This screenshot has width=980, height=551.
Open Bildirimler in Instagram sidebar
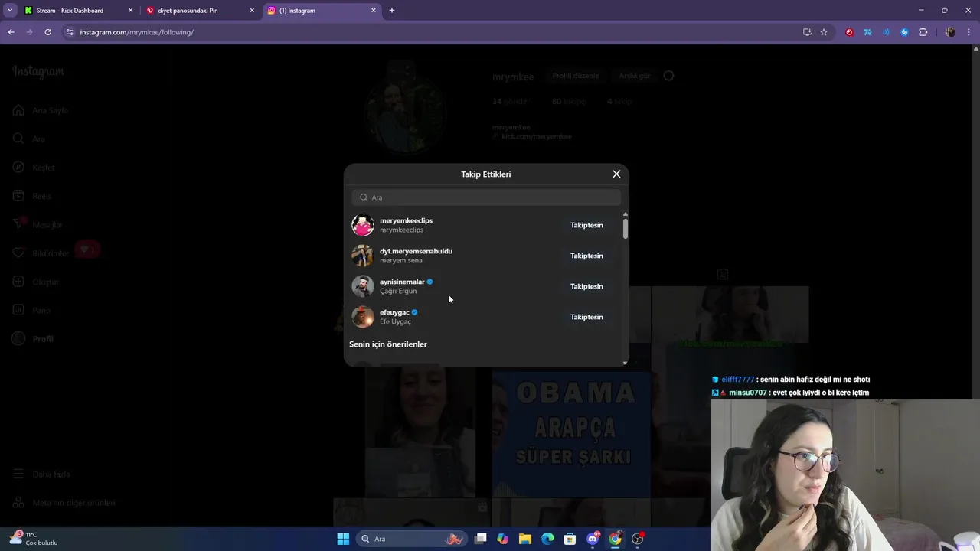click(x=41, y=253)
